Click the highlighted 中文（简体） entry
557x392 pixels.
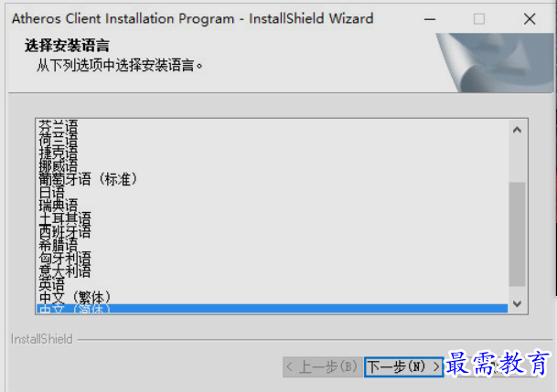pos(273,308)
